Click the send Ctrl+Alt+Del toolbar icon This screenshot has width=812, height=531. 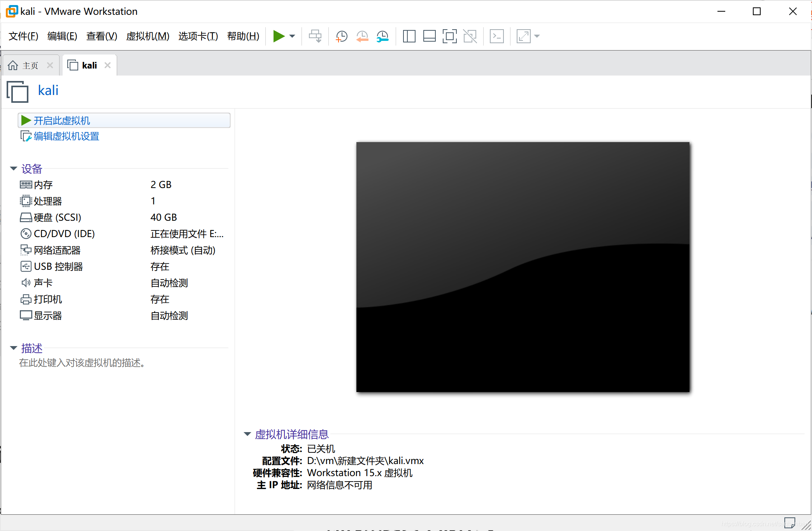tap(315, 36)
